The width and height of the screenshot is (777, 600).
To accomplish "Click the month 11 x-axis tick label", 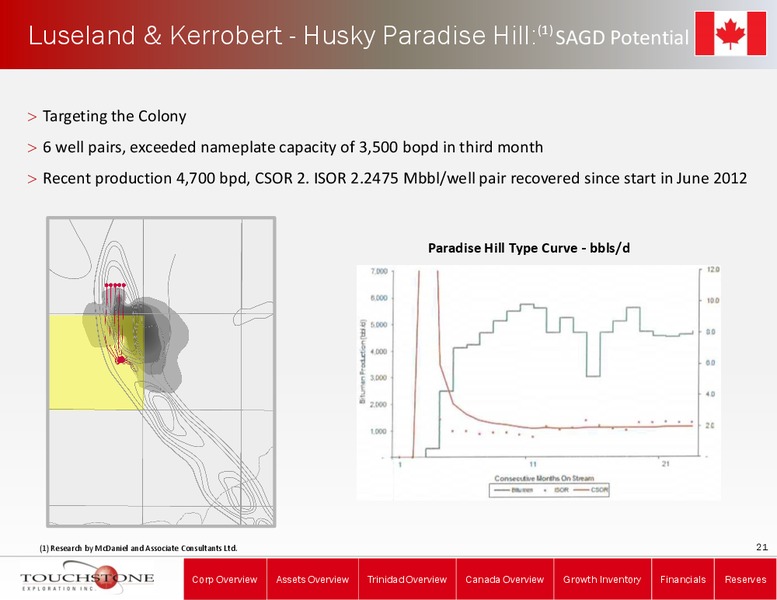I will (533, 464).
